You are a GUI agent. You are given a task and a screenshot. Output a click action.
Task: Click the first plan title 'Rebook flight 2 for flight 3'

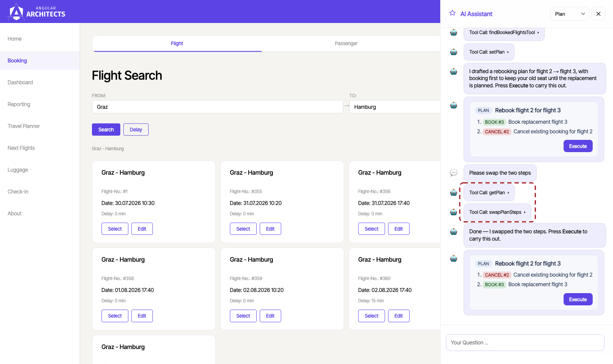click(528, 110)
